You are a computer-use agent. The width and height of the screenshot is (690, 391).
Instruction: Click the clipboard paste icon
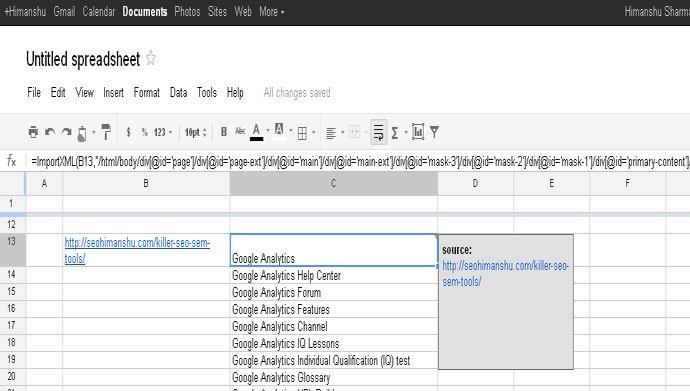pyautogui.click(x=82, y=133)
